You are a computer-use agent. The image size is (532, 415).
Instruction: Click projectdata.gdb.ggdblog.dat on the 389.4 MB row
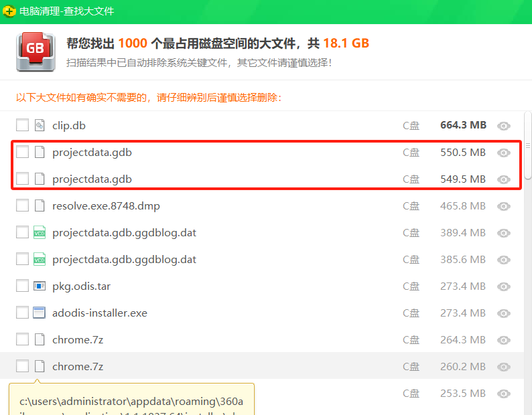pos(124,233)
